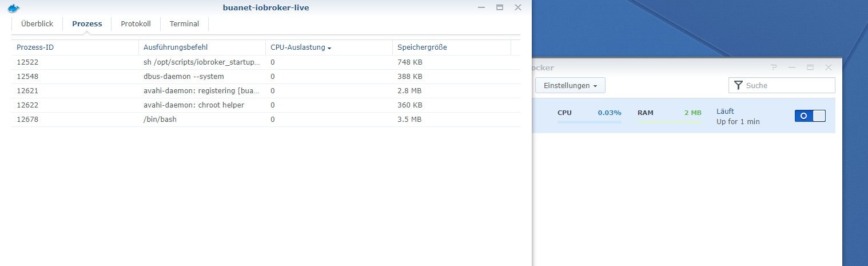Screen dimensions: 868x266
Task: Click the dbus-daemon --system command
Action: coord(184,76)
